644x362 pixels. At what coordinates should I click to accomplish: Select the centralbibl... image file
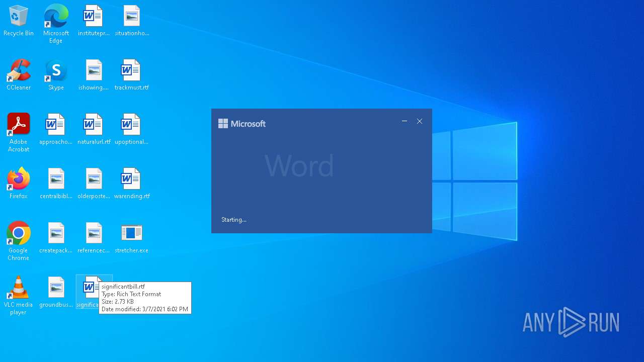(56, 184)
